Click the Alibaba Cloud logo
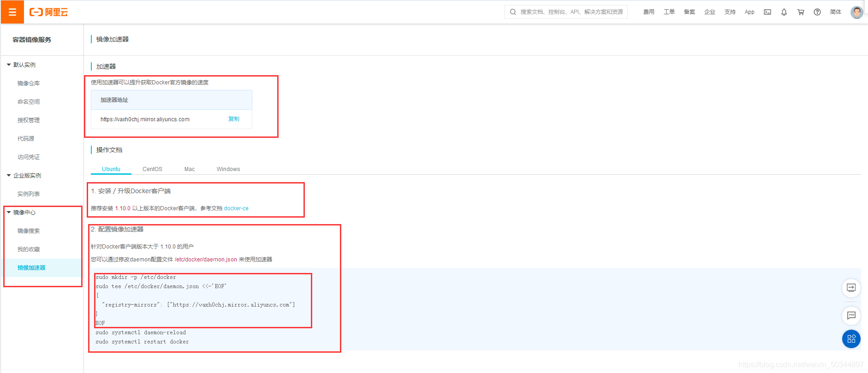 click(x=48, y=12)
